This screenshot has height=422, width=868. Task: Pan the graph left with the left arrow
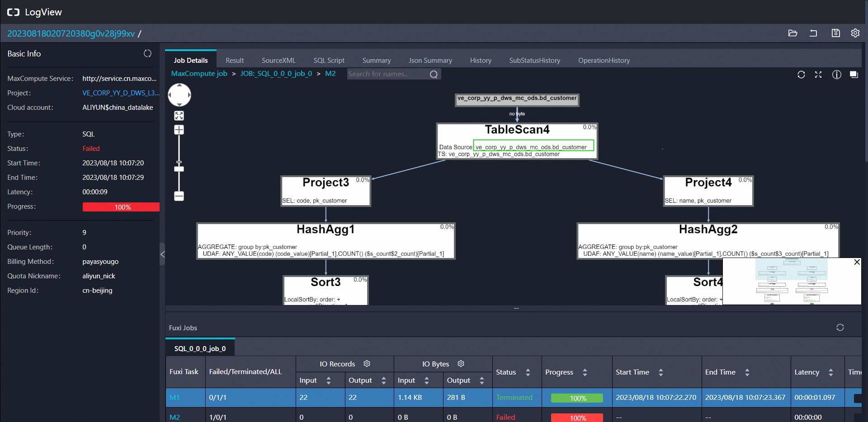pyautogui.click(x=170, y=95)
